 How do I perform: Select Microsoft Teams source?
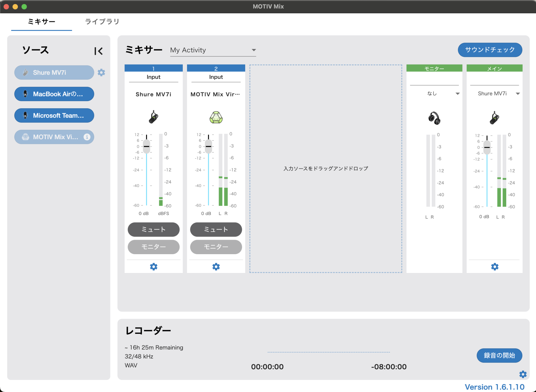[x=54, y=115]
